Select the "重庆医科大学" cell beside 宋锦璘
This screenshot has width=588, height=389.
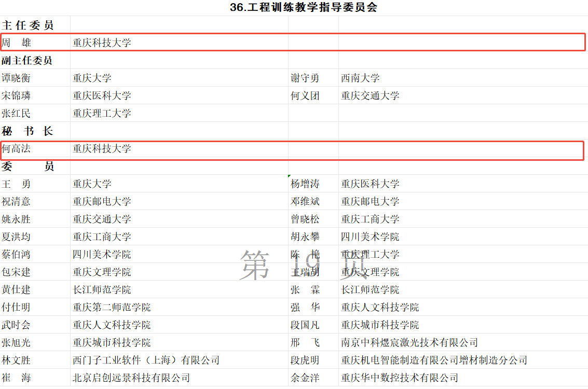point(102,96)
